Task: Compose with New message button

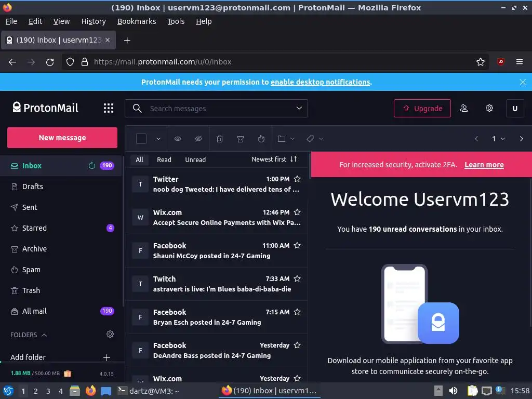Action: point(62,138)
